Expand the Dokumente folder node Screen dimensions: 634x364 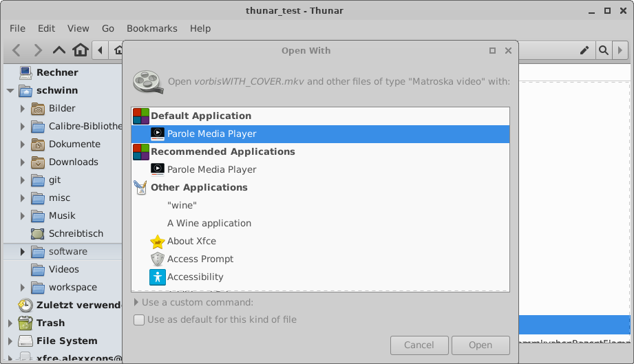[23, 144]
